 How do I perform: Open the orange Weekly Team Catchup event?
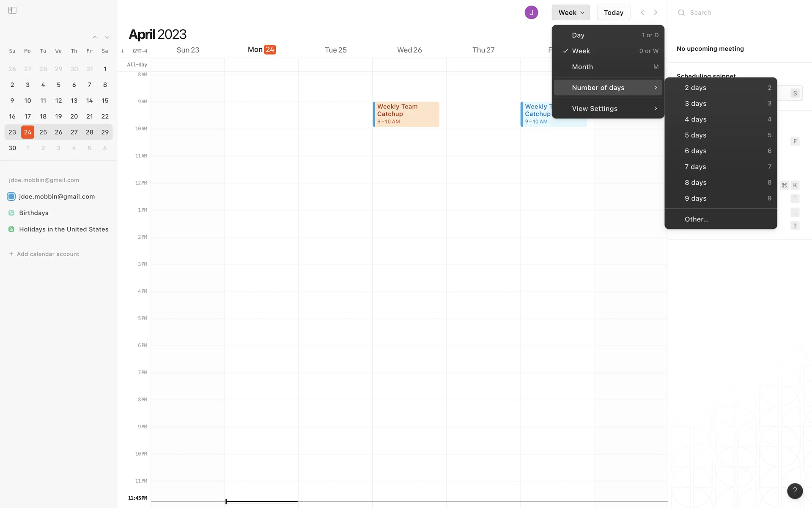[406, 114]
